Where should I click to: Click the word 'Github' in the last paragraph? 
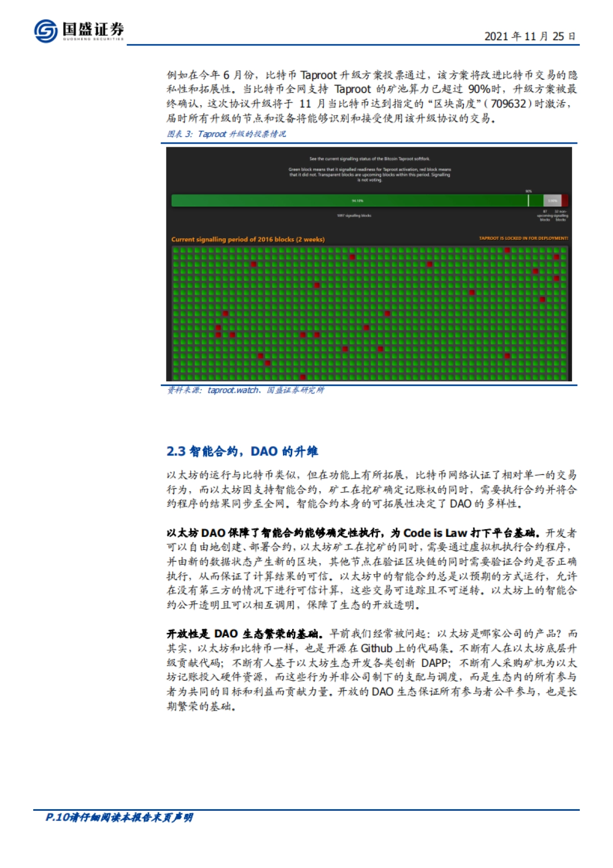pos(376,648)
